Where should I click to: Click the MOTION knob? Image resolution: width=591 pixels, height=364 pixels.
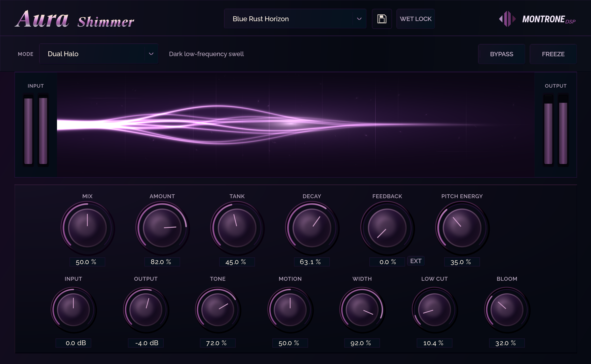click(290, 310)
